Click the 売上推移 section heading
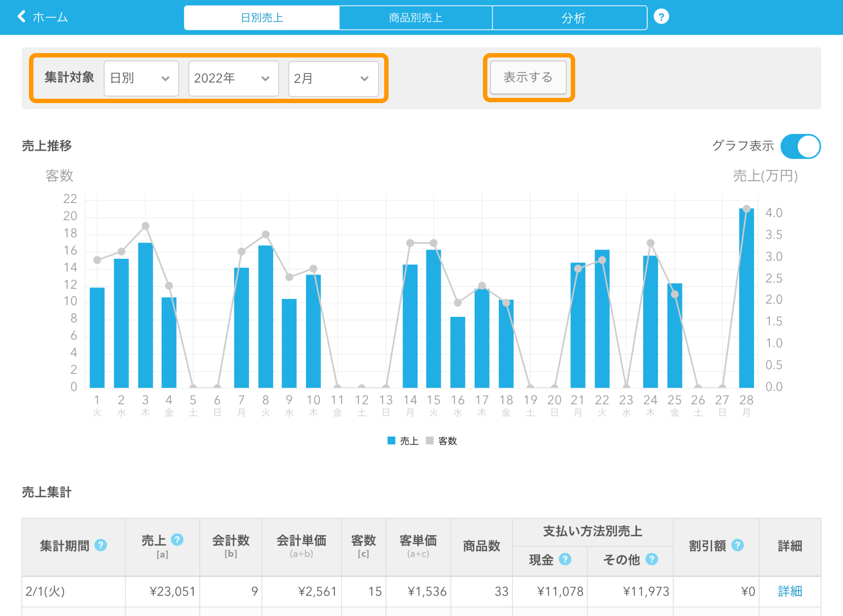 [x=47, y=146]
